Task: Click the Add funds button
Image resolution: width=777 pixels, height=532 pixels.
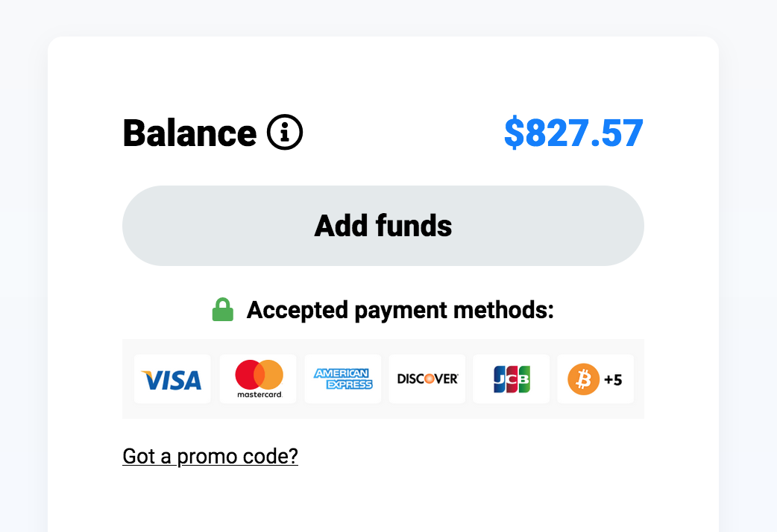Action: coord(383,225)
